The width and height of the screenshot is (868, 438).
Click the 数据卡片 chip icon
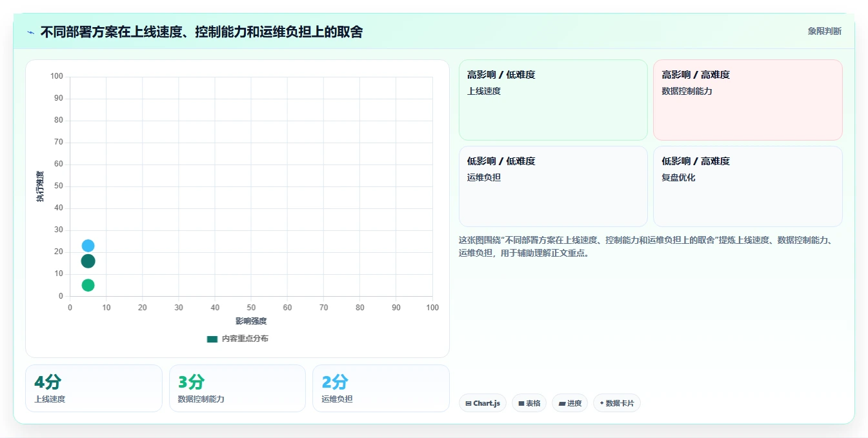tap(602, 403)
